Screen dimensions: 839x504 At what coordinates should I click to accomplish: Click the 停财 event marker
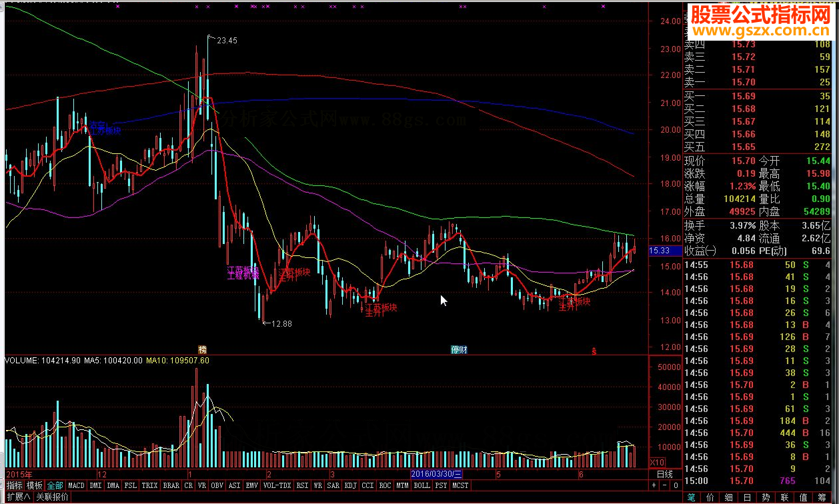pyautogui.click(x=459, y=349)
